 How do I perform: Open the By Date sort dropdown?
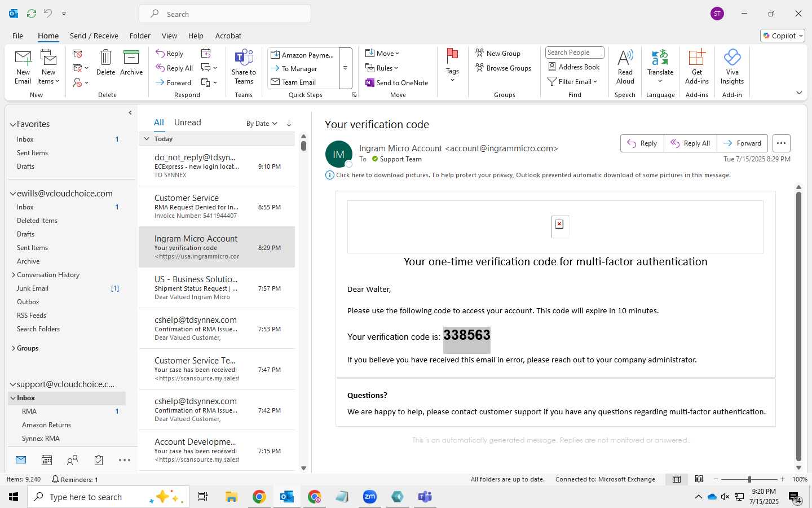click(262, 123)
